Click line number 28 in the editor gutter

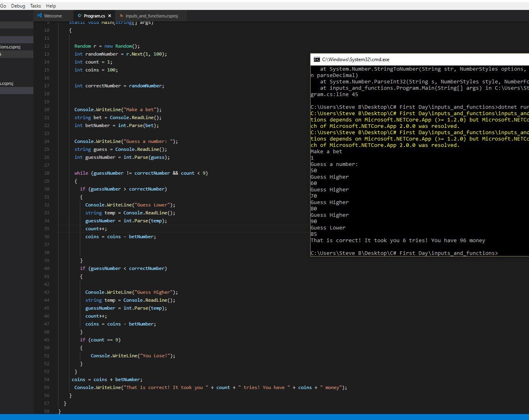(47, 173)
